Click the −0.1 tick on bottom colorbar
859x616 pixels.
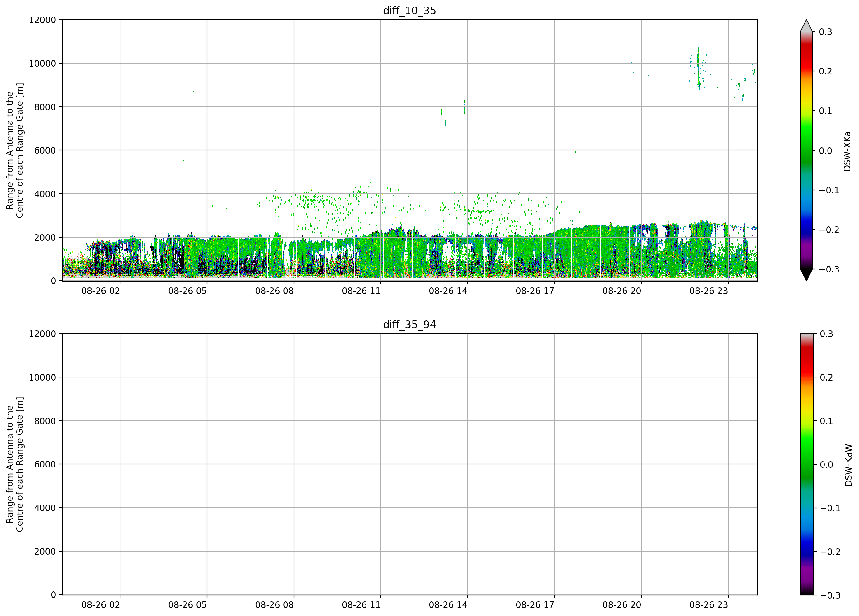coord(830,509)
